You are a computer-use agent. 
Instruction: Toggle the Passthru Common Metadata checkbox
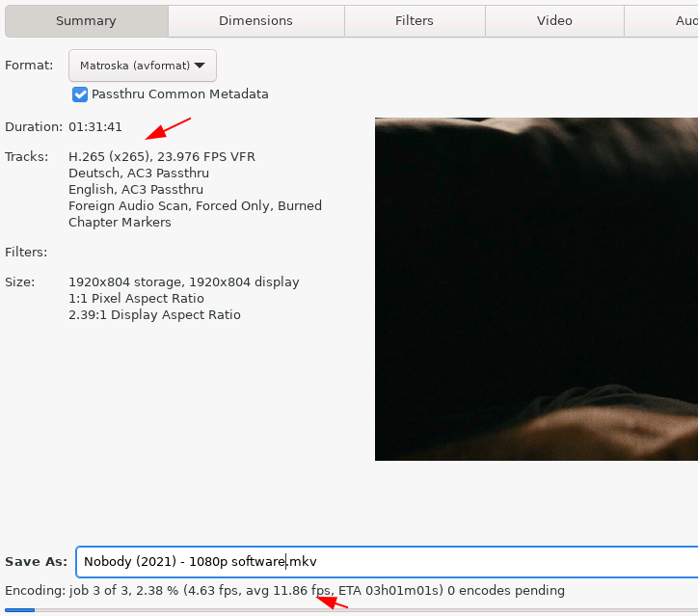80,94
